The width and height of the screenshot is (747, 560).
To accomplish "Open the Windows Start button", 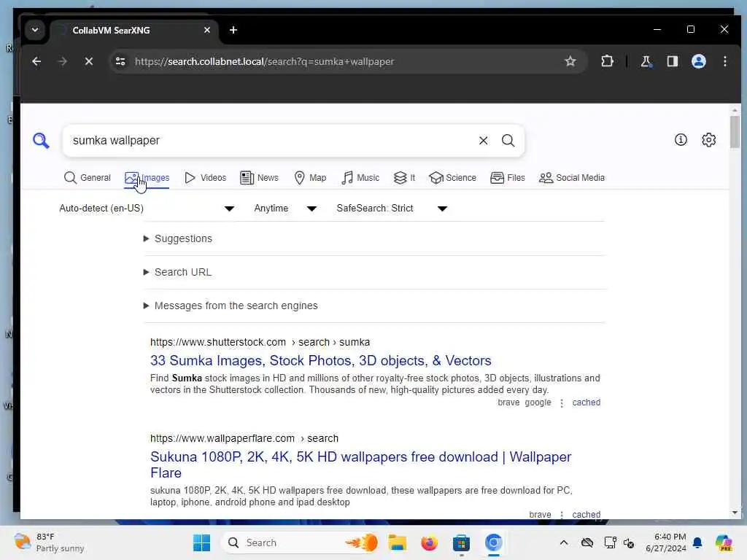I will pos(201,542).
